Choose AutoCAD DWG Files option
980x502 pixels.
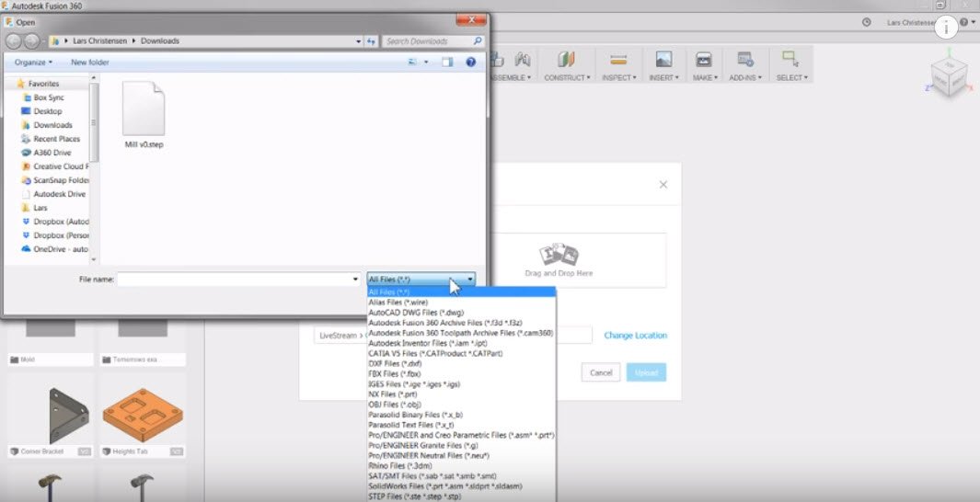(461, 313)
